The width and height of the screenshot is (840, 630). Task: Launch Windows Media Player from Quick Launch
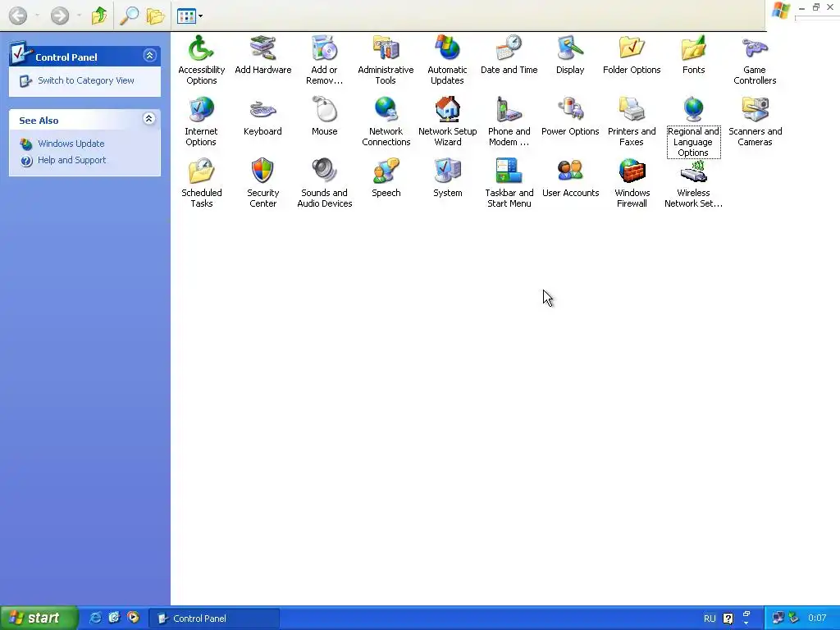point(134,618)
